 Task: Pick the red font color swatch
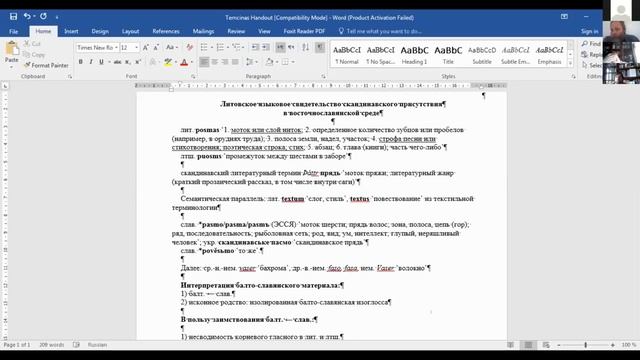click(x=184, y=62)
